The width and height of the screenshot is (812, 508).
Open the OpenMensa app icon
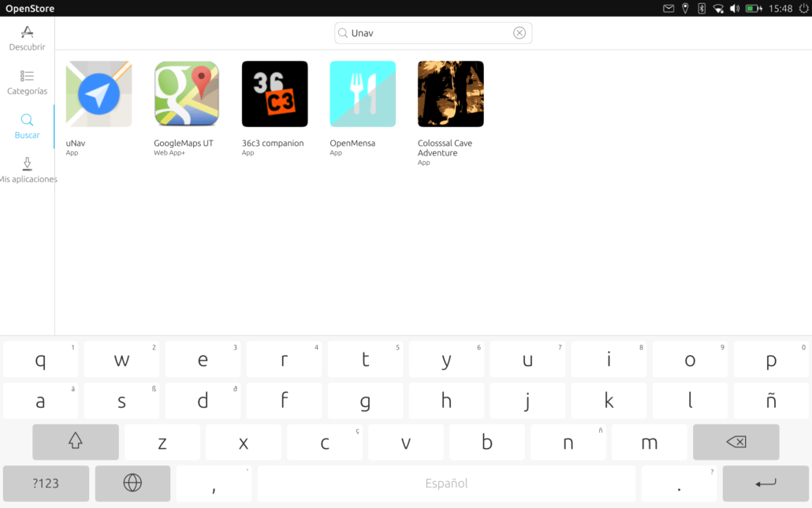pos(363,94)
